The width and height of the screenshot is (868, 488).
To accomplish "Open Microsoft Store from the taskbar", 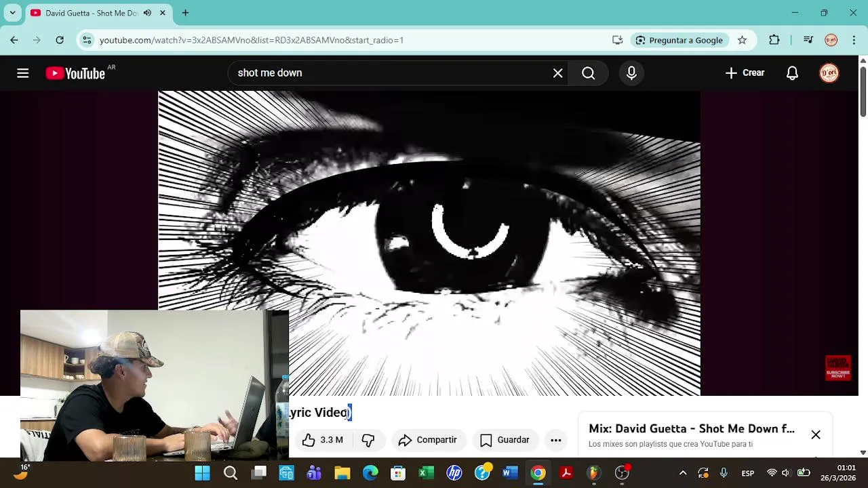I will click(398, 473).
